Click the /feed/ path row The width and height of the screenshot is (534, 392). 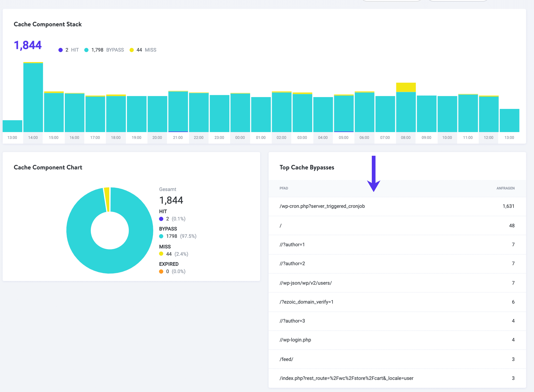coord(286,359)
